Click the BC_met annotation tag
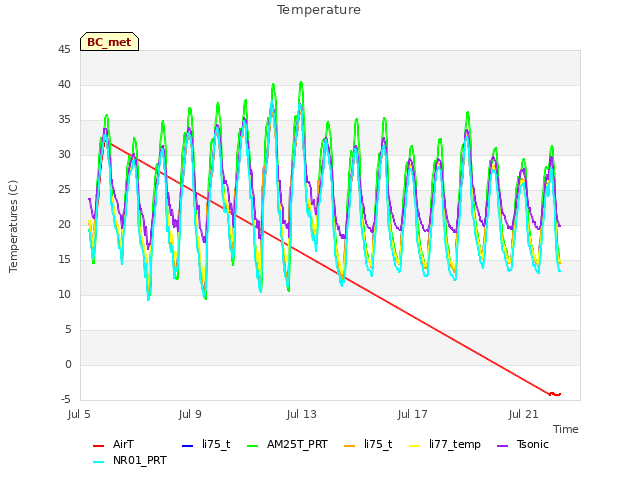Screen dimensions: 640x480 point(109,42)
